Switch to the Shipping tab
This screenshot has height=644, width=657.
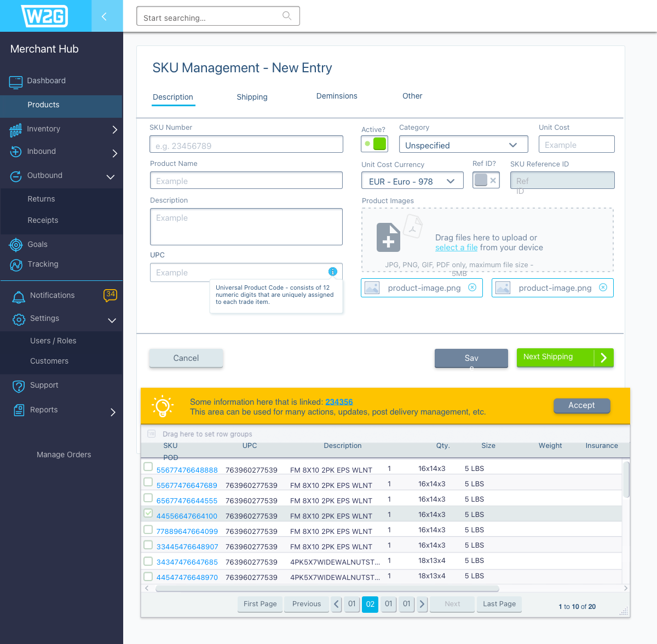click(x=252, y=97)
